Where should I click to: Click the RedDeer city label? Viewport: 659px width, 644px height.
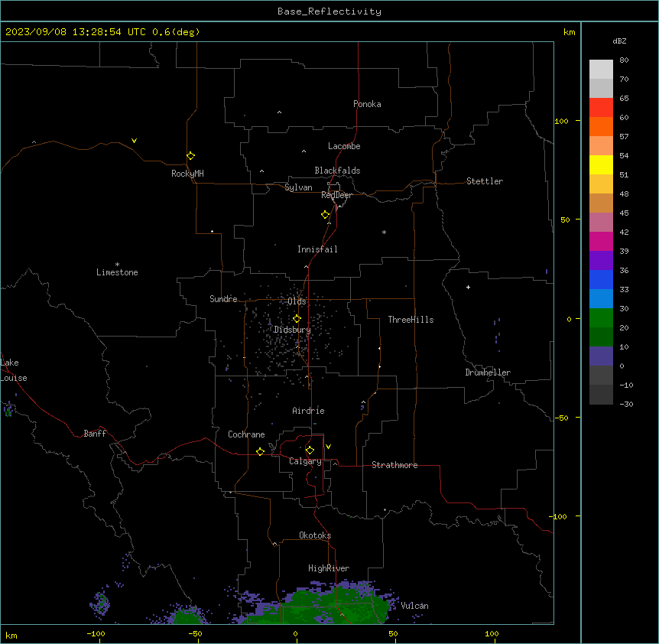(x=336, y=195)
